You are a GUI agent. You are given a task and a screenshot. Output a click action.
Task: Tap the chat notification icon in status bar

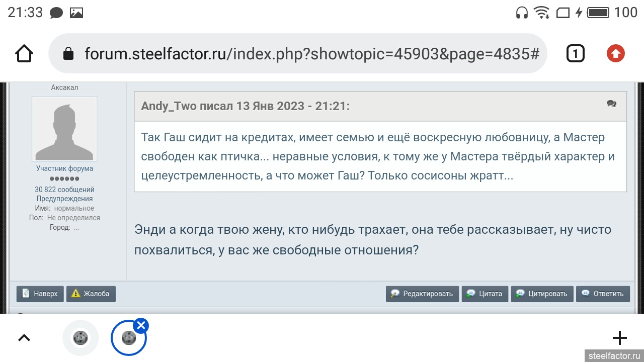[x=56, y=13]
